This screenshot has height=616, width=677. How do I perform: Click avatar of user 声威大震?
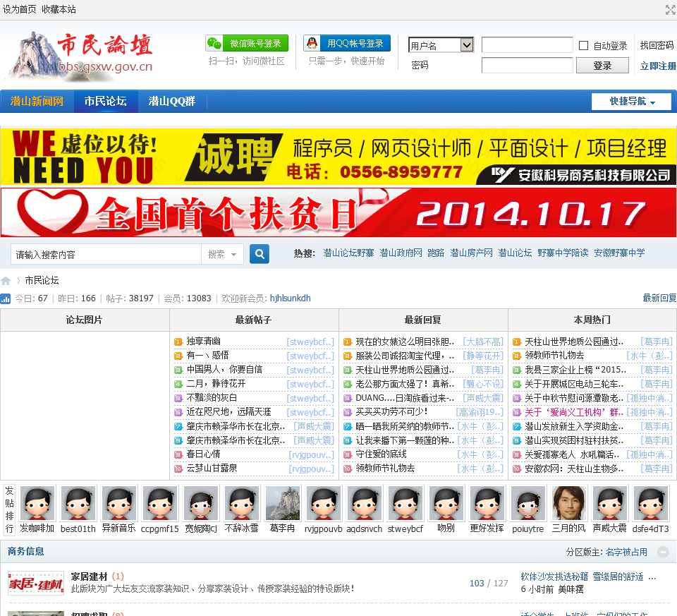point(609,503)
